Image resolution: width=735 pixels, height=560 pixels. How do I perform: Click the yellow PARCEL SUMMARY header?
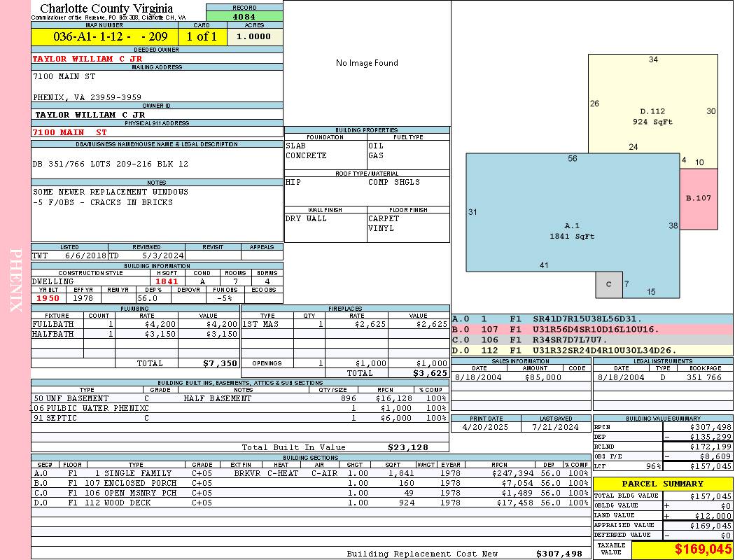click(662, 484)
